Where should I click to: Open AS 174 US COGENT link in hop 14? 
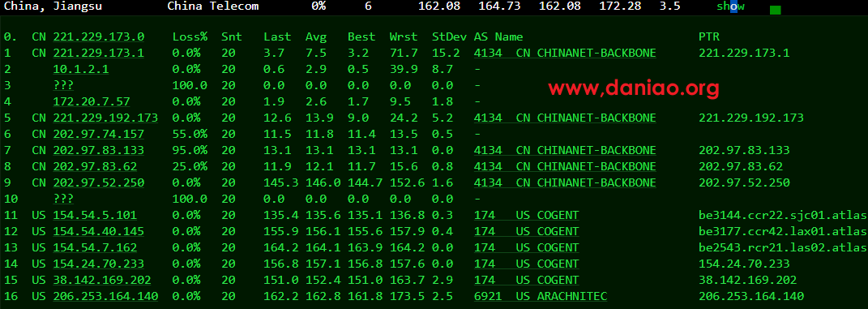click(527, 264)
